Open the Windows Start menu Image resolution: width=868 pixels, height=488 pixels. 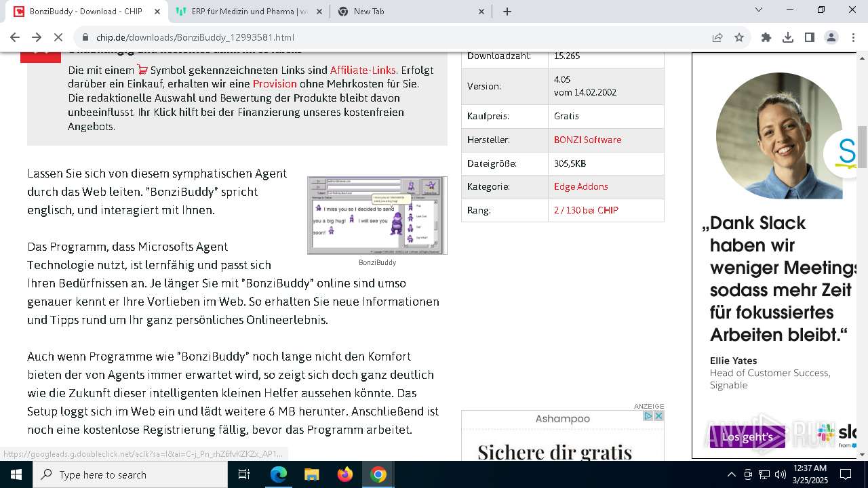pos(16,474)
